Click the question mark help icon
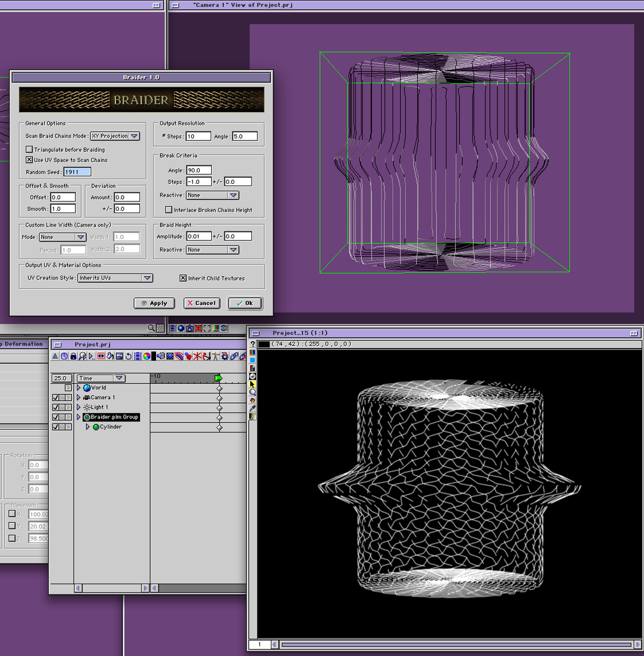The height and width of the screenshot is (656, 644). click(252, 344)
